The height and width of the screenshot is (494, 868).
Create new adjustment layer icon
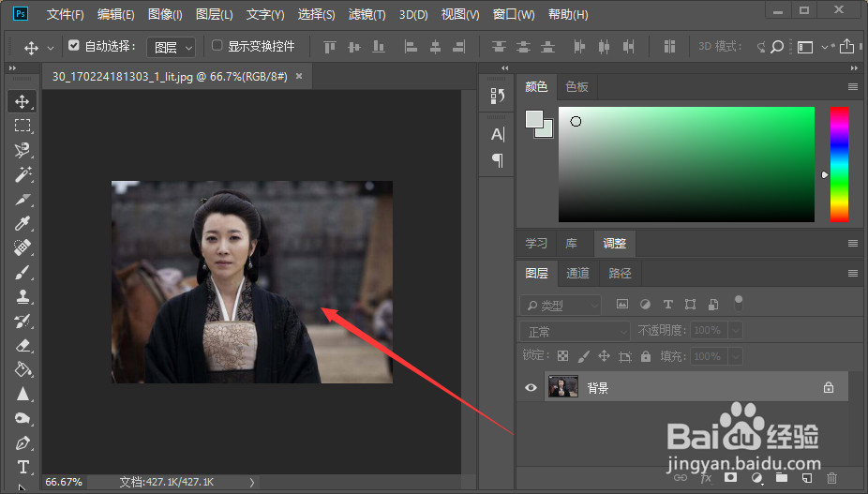756,477
